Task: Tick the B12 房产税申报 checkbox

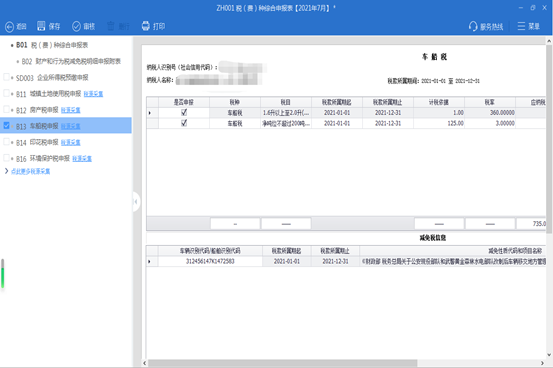Action: [6, 109]
